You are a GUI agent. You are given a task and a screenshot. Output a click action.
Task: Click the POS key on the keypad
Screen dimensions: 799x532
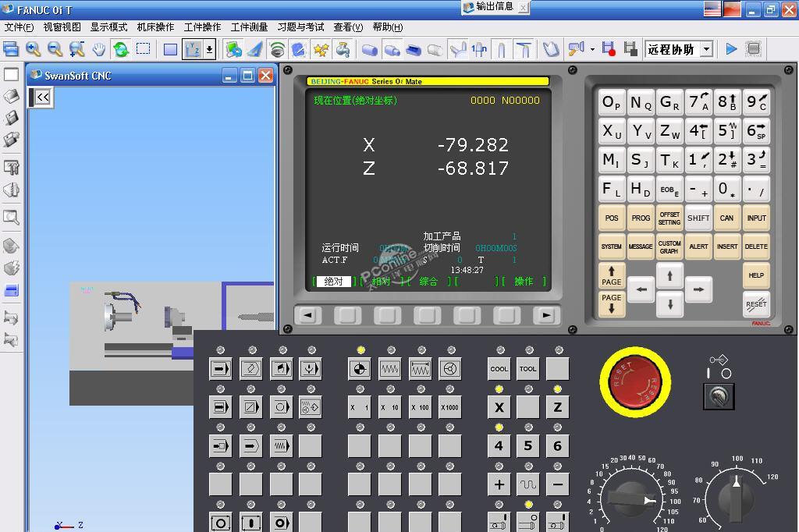[612, 218]
